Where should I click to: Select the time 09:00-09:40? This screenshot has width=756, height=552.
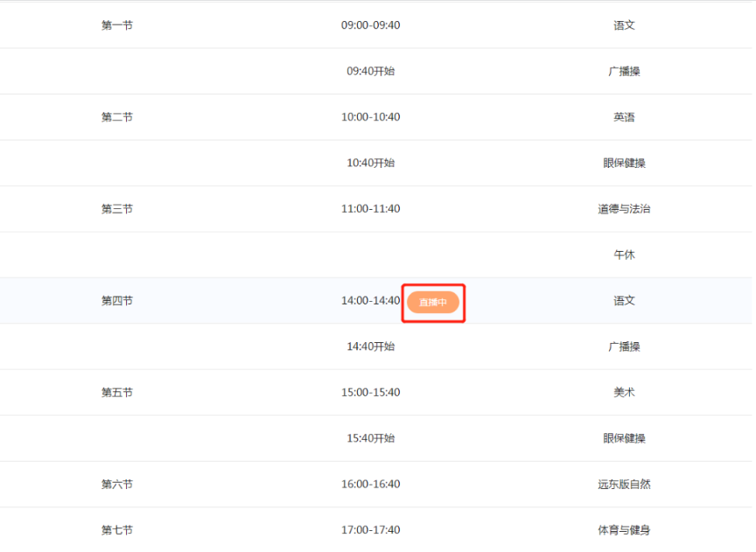tap(370, 25)
